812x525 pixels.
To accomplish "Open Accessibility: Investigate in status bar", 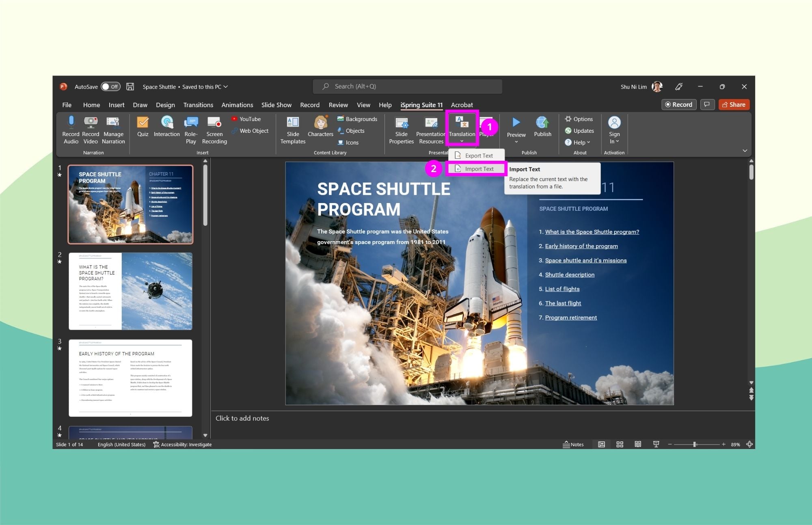I will pyautogui.click(x=182, y=445).
